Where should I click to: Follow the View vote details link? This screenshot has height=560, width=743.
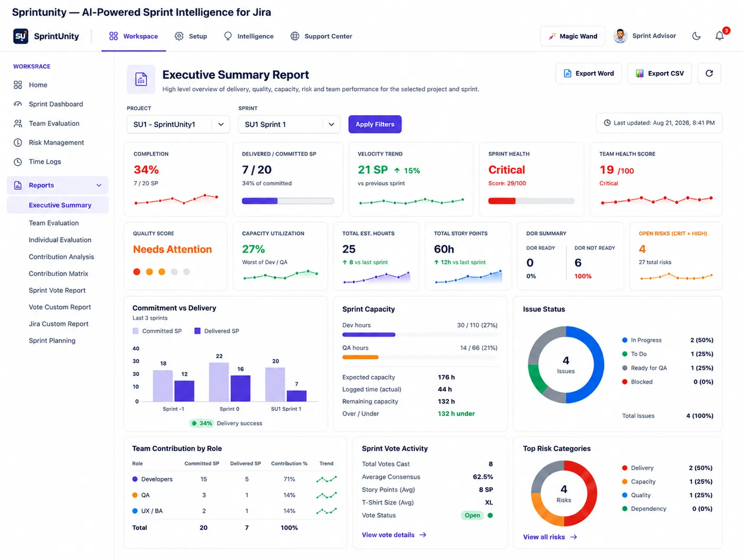(394, 535)
